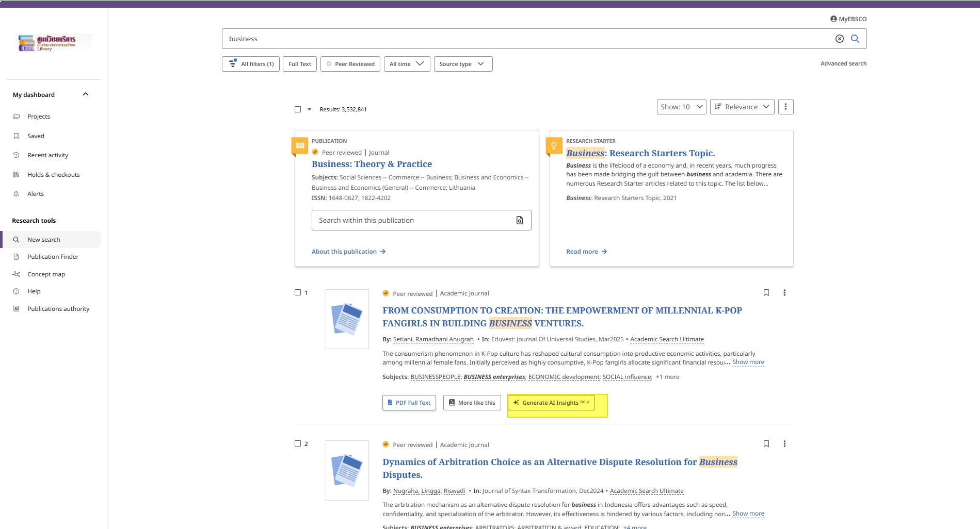Click the Projects folder icon
980x529 pixels.
point(16,117)
